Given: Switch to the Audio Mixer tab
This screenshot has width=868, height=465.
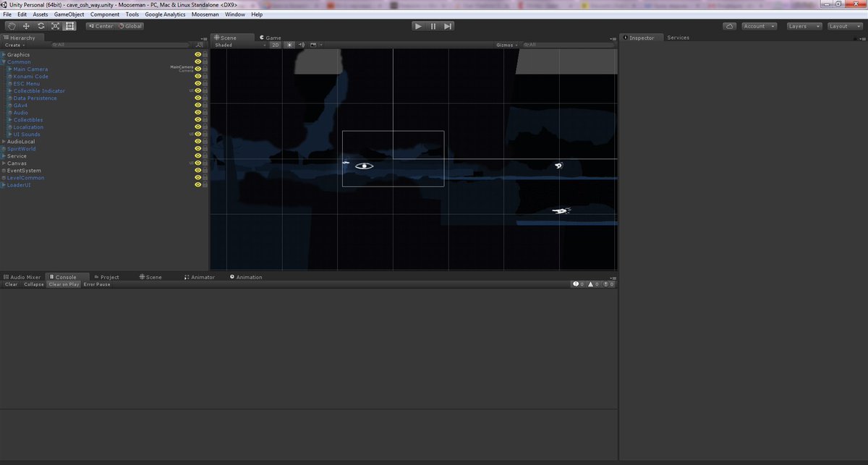Looking at the screenshot, I should (x=22, y=277).
